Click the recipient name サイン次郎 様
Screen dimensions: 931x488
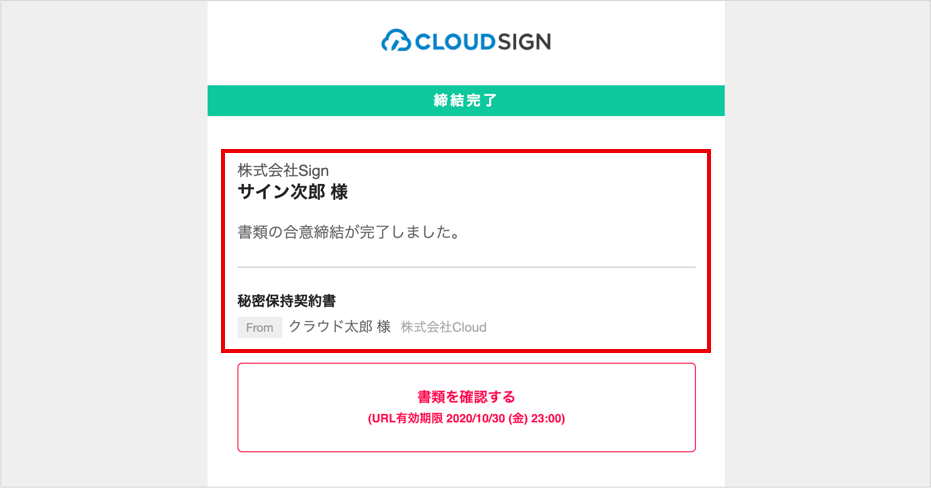point(293,192)
